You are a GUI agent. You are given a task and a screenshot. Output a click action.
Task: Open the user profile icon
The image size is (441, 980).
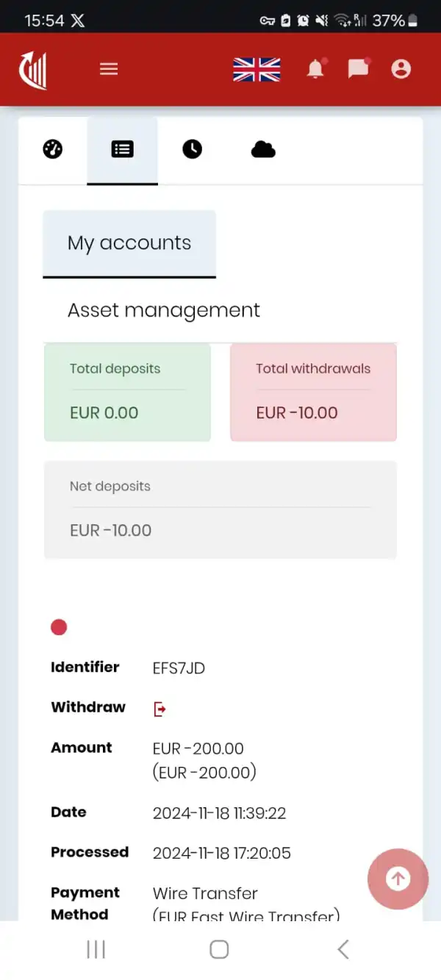pyautogui.click(x=401, y=69)
